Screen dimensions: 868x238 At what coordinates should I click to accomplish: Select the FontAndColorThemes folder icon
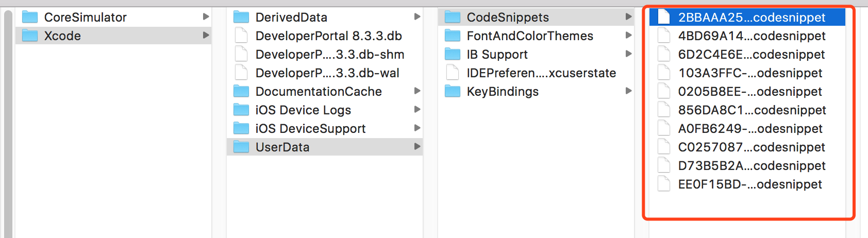coord(453,36)
